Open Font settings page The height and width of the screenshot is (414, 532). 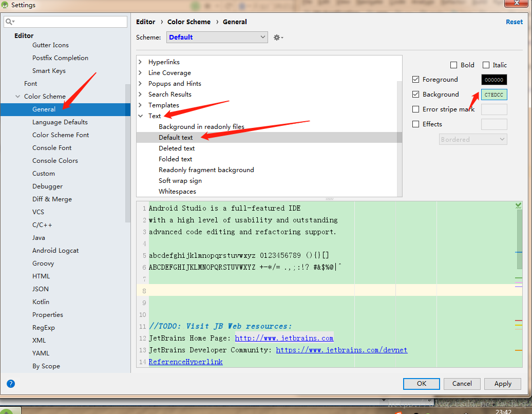tap(30, 84)
